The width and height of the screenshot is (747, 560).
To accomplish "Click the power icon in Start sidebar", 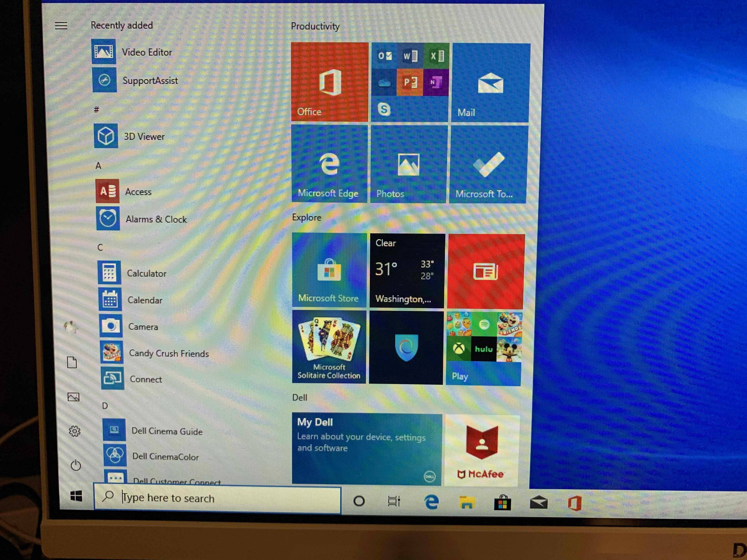I will pos(76,466).
